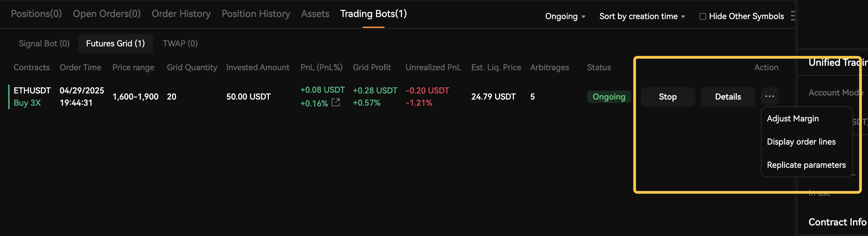Screen dimensions: 868x236
Task: Switch to the TWAP sub-tab
Action: [180, 43]
